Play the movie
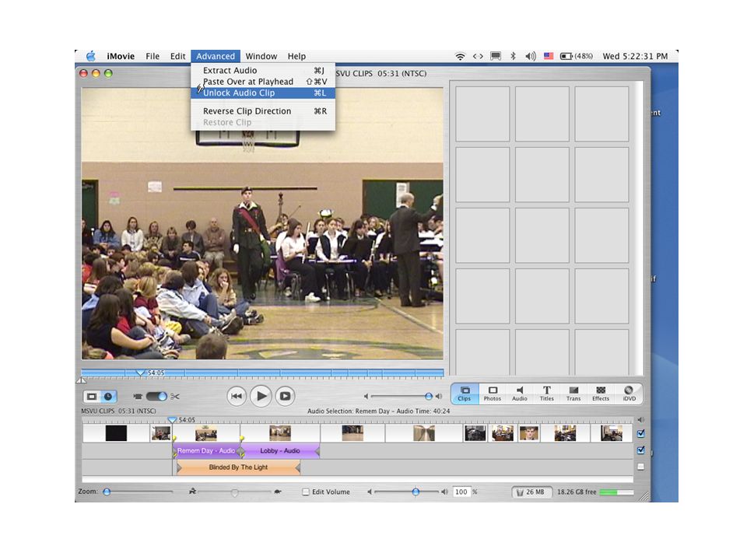The height and width of the screenshot is (560, 747). click(261, 396)
